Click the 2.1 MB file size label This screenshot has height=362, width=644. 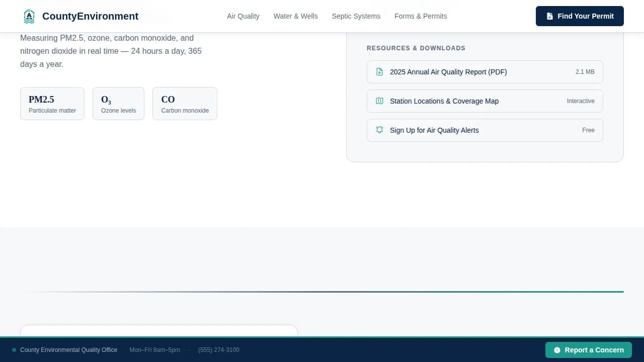pyautogui.click(x=585, y=72)
